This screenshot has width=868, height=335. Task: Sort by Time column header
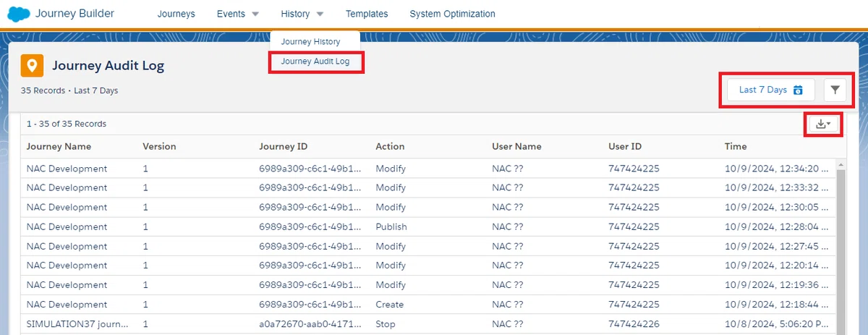pyautogui.click(x=736, y=146)
